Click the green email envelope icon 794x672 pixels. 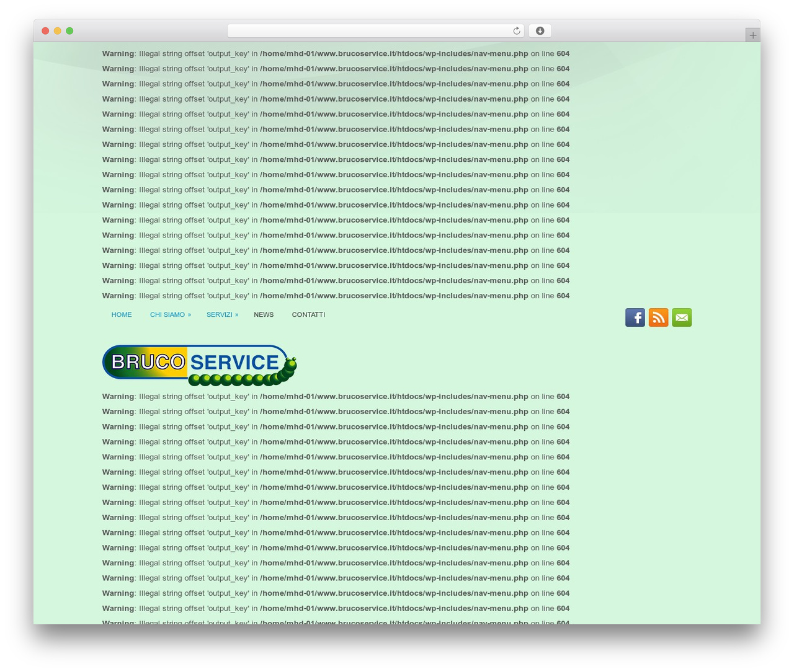click(682, 317)
